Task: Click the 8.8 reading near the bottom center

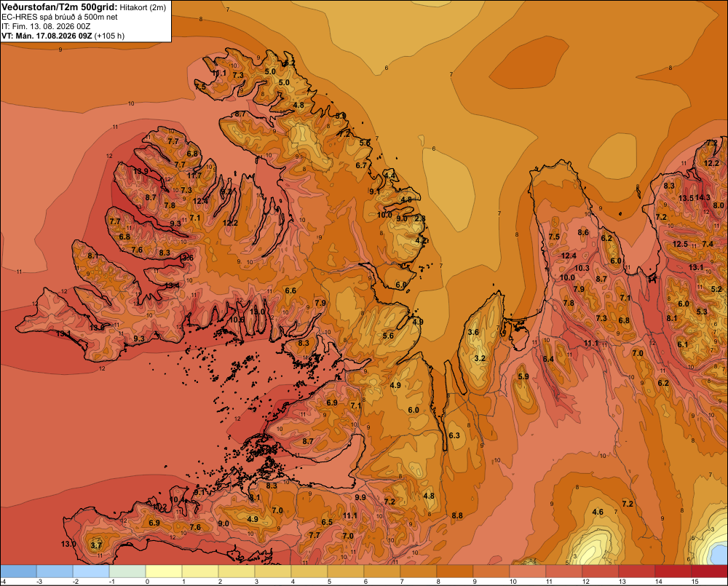Action: [457, 515]
